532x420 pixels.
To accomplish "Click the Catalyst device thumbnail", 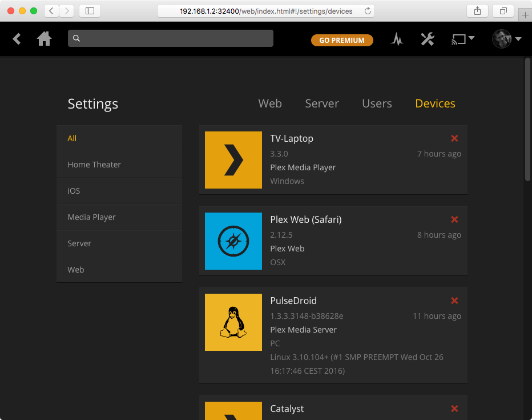I will tap(233, 411).
